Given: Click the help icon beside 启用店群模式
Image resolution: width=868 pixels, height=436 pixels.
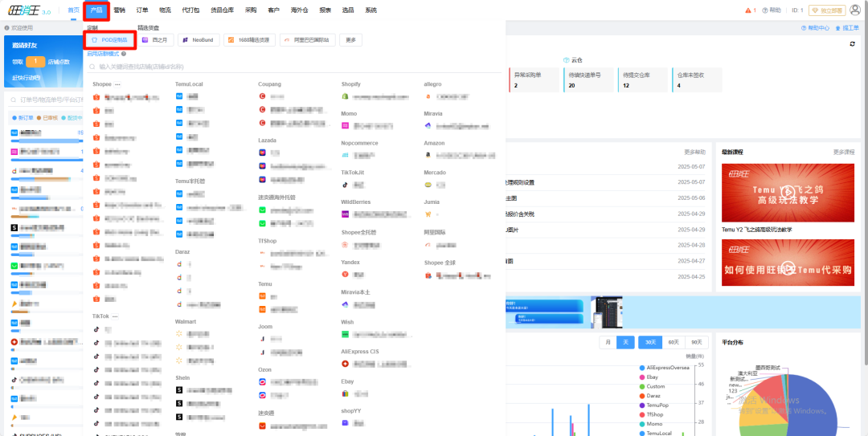Looking at the screenshot, I should 124,54.
